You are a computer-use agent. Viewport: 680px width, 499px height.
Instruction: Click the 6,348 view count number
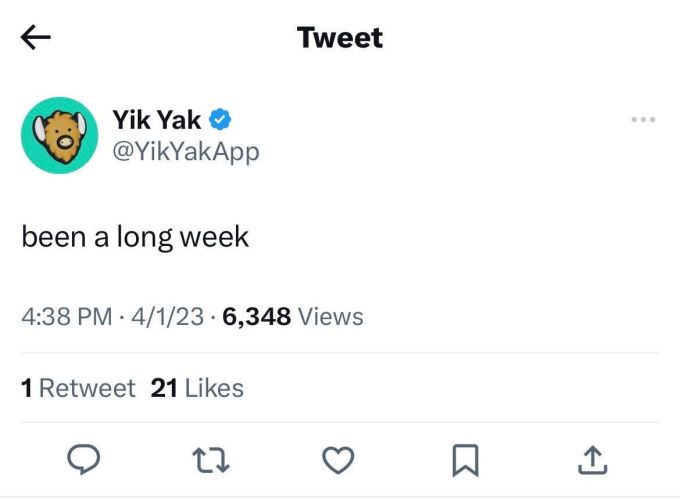click(257, 318)
